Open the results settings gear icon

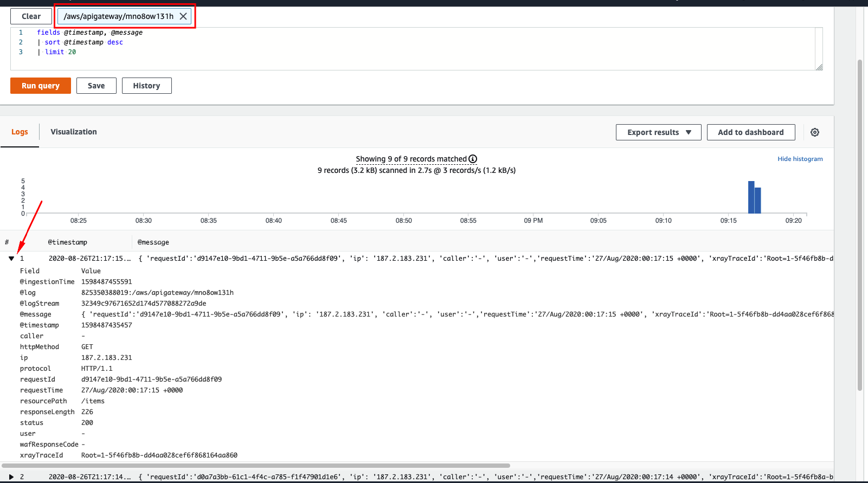click(x=815, y=132)
